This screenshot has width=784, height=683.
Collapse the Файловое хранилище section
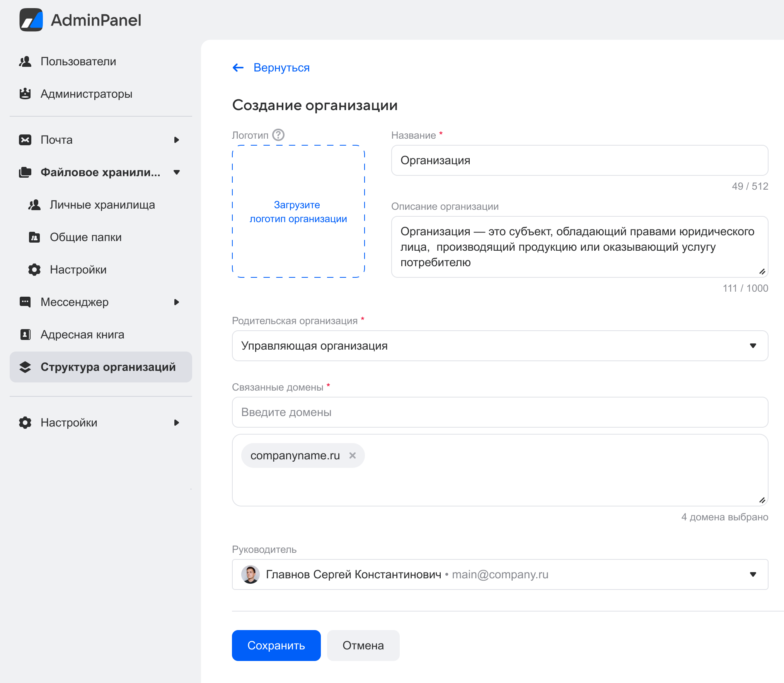(176, 172)
